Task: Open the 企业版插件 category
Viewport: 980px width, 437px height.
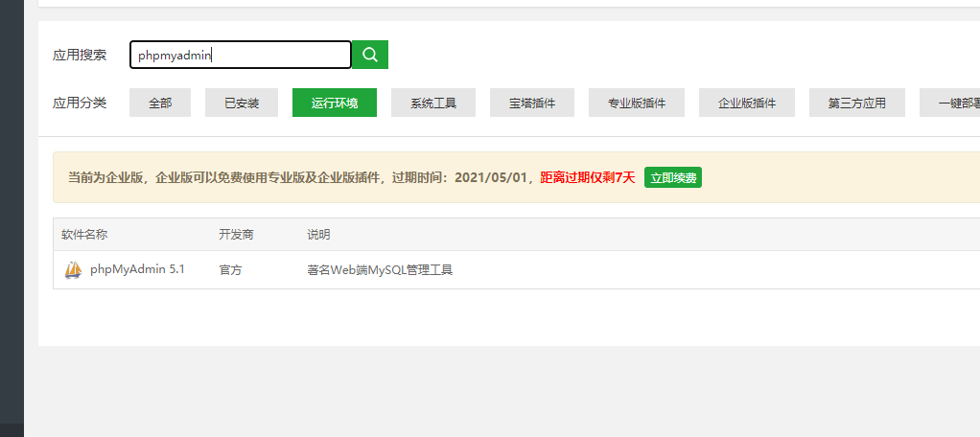Action: click(747, 103)
